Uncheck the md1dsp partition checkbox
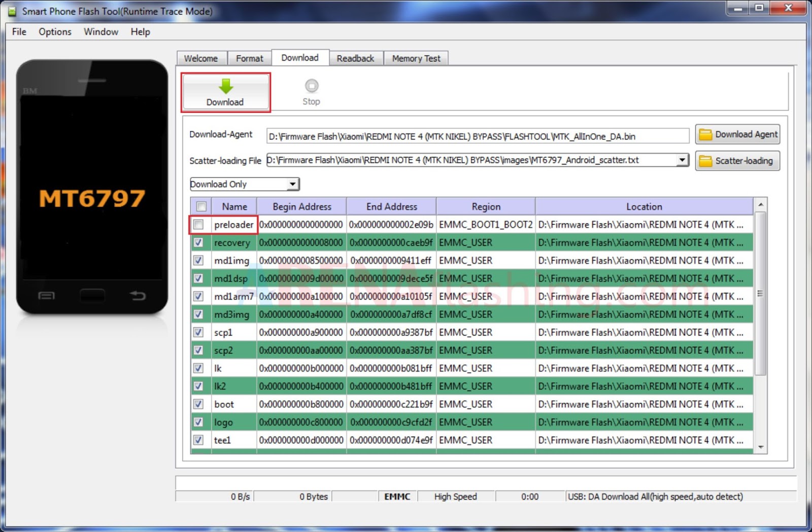This screenshot has width=812, height=532. [x=198, y=278]
